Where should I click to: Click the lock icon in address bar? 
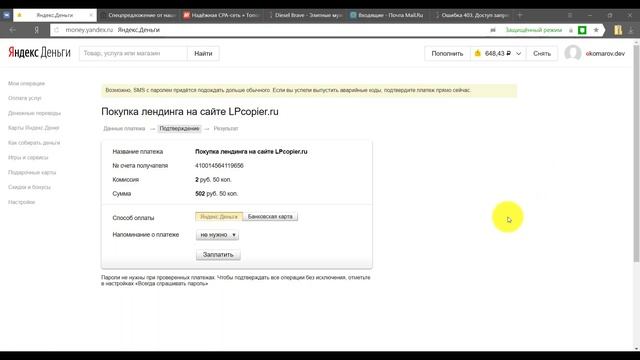pyautogui.click(x=571, y=30)
